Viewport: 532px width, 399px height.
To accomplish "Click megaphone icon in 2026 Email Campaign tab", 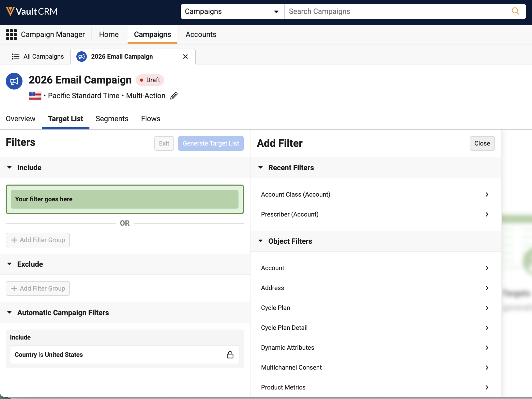I will [x=81, y=56].
